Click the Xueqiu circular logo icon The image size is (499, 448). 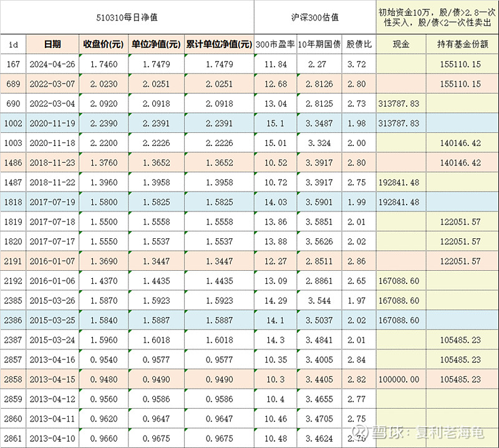(x=361, y=431)
